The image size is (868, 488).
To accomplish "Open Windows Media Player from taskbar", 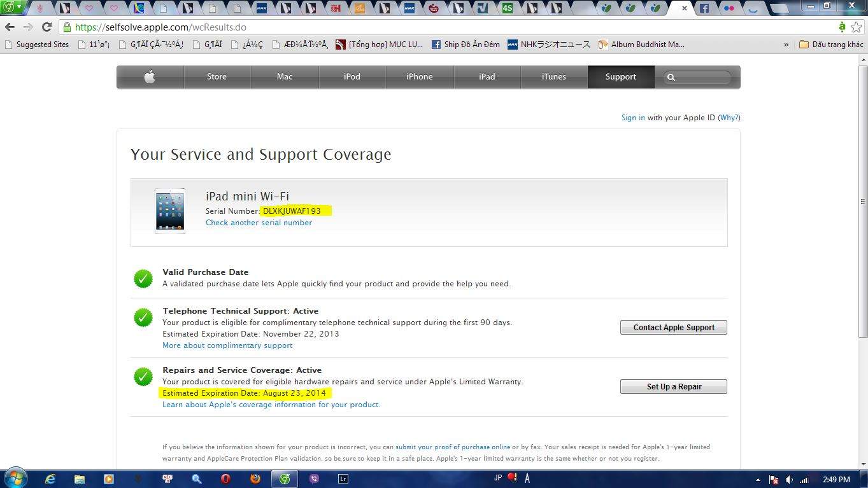I will point(109,479).
